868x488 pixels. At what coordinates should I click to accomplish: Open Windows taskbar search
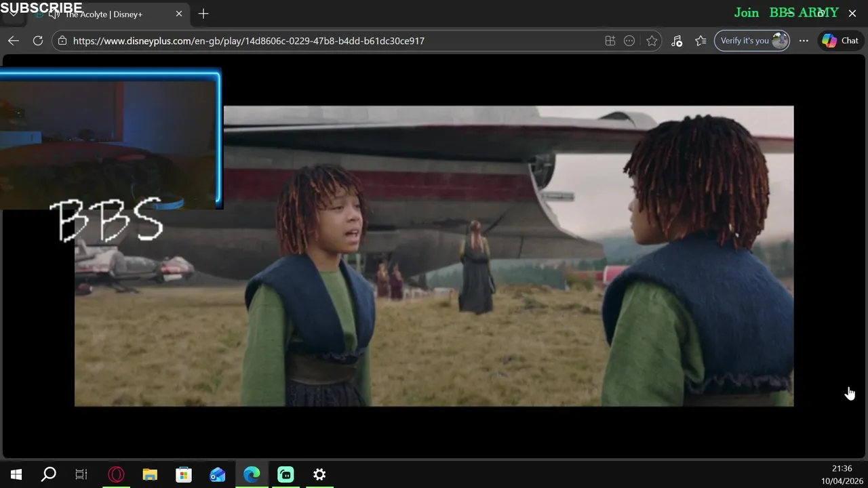[49, 474]
